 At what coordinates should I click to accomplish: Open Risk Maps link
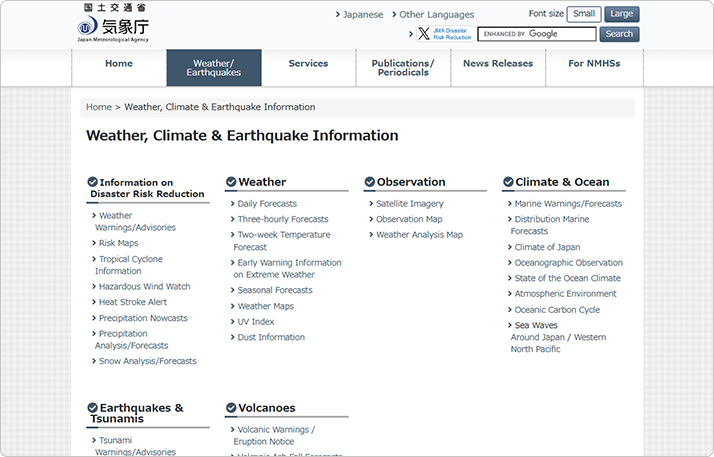pos(118,243)
